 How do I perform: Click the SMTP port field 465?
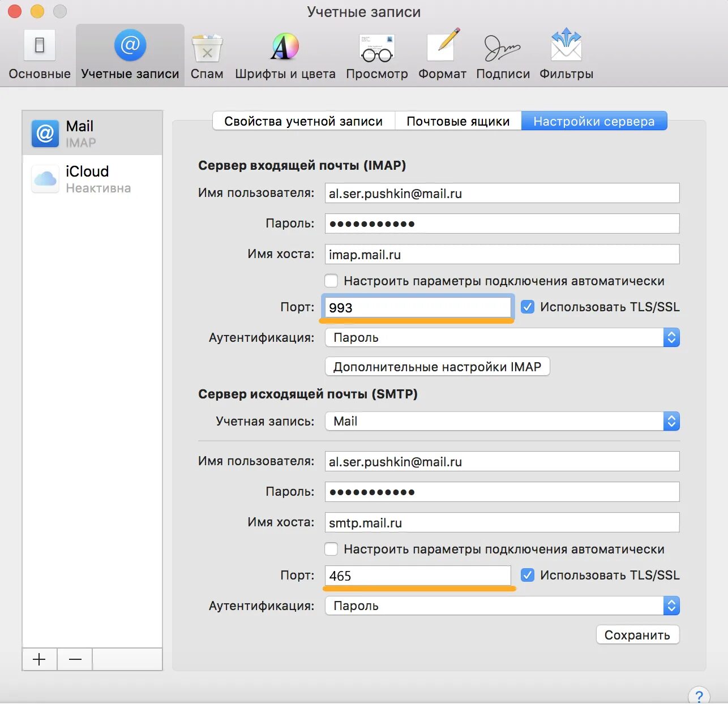[x=418, y=576]
